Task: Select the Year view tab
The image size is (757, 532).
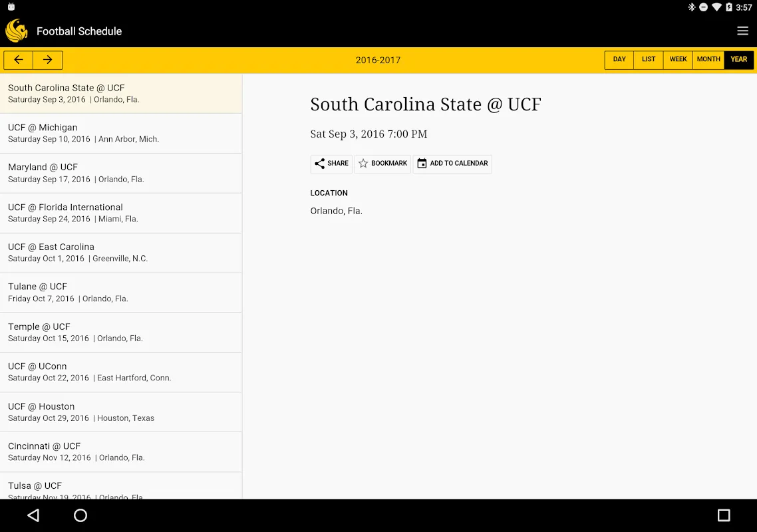Action: (x=738, y=60)
